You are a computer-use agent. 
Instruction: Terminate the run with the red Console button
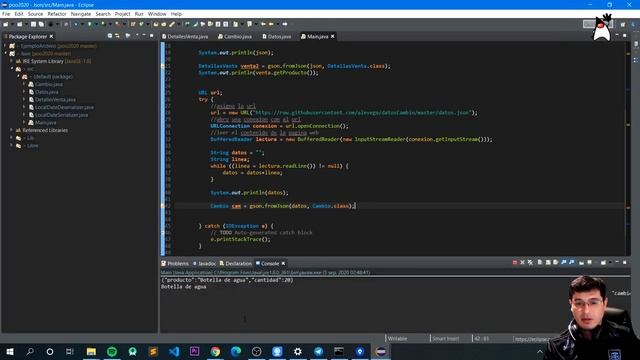coord(515,262)
